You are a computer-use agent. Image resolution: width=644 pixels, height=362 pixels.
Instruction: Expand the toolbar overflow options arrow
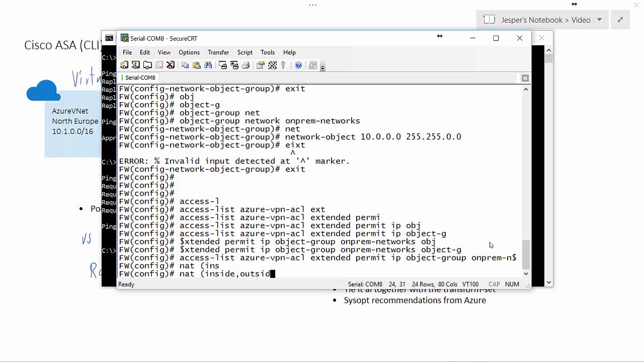click(x=323, y=67)
